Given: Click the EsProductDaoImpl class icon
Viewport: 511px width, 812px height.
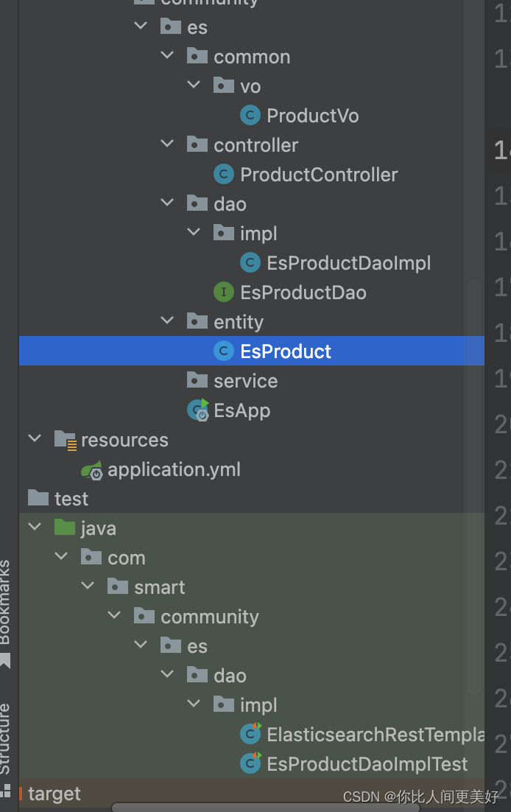Looking at the screenshot, I should click(x=250, y=263).
